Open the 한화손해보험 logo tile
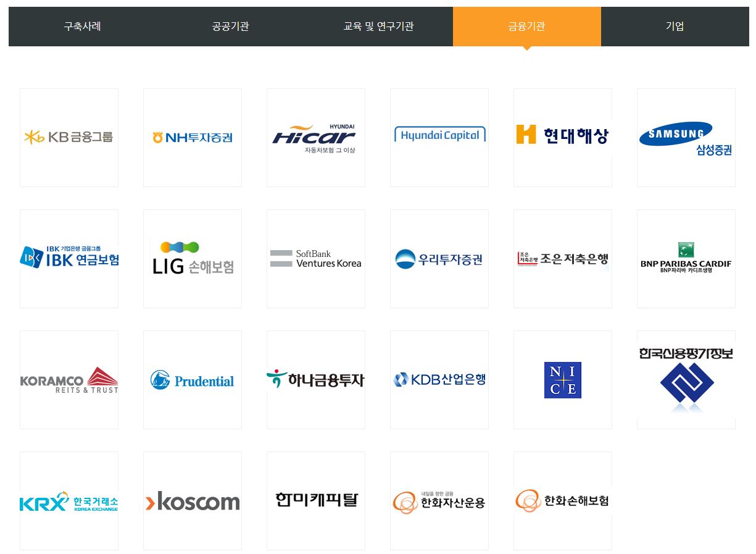This screenshot has width=756, height=554. coord(562,500)
